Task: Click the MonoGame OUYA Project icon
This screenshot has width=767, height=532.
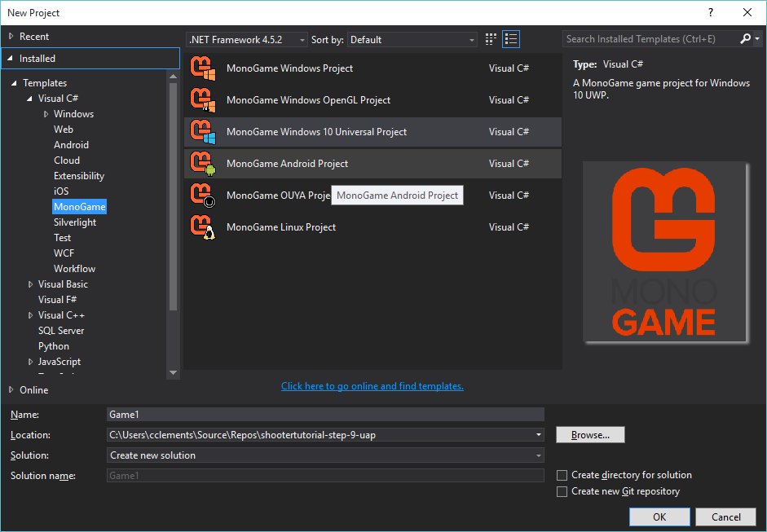Action: tap(202, 195)
